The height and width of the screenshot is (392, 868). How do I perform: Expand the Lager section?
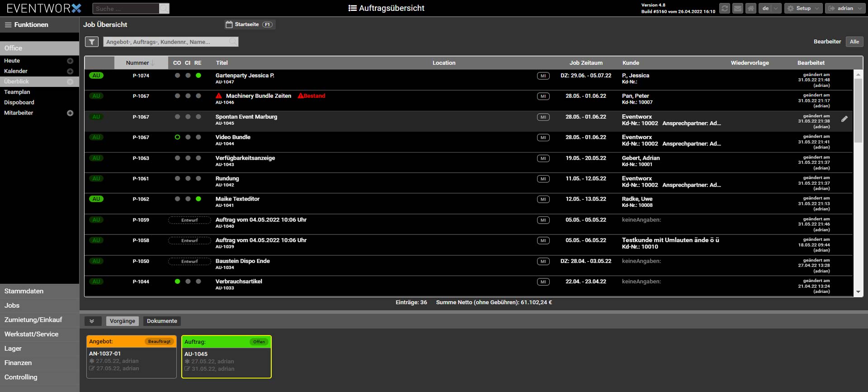coord(39,349)
